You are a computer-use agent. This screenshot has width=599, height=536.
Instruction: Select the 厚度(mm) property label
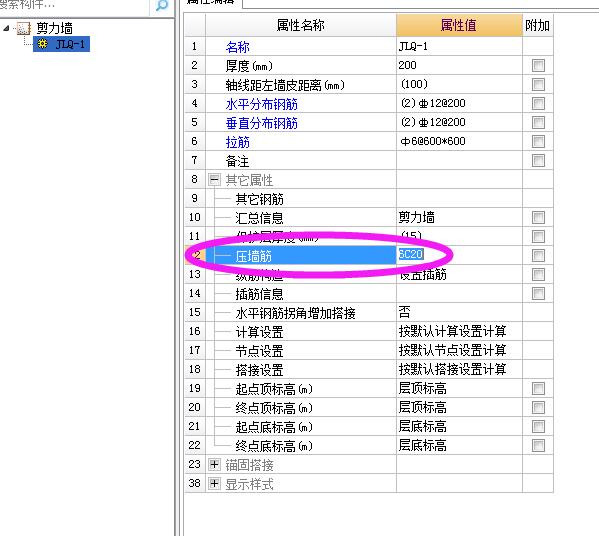(x=249, y=66)
